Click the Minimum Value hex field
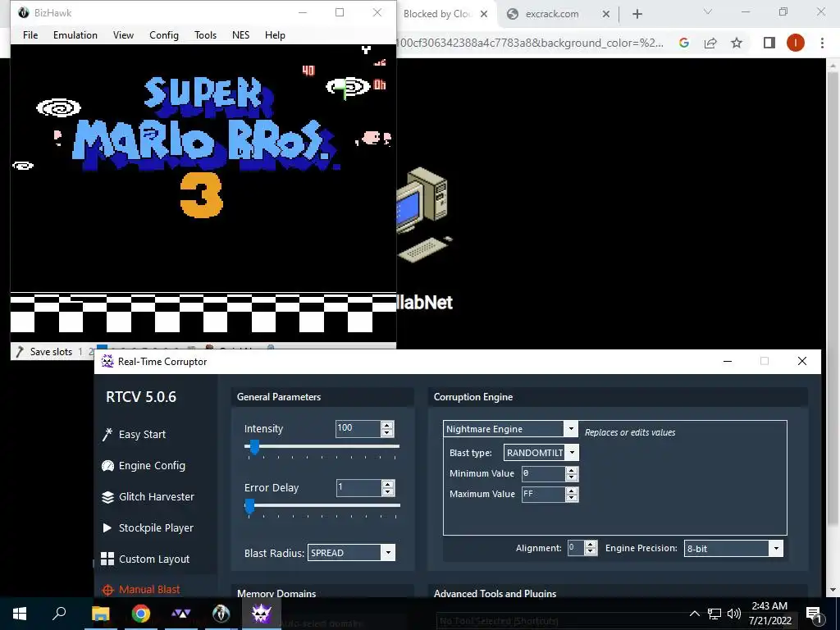This screenshot has height=630, width=840. 544,473
